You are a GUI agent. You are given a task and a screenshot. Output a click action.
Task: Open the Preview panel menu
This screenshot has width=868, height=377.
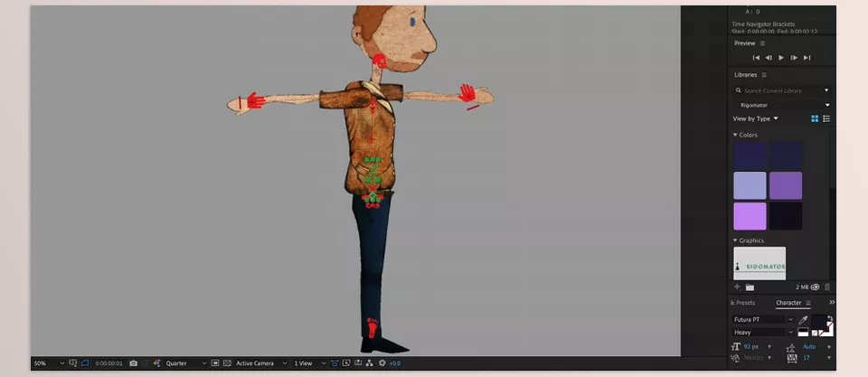[x=762, y=43]
